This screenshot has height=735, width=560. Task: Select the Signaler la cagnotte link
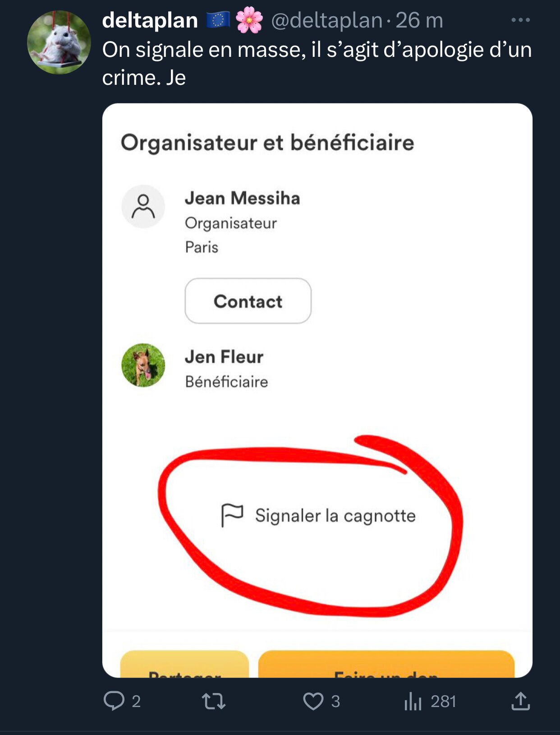(335, 515)
